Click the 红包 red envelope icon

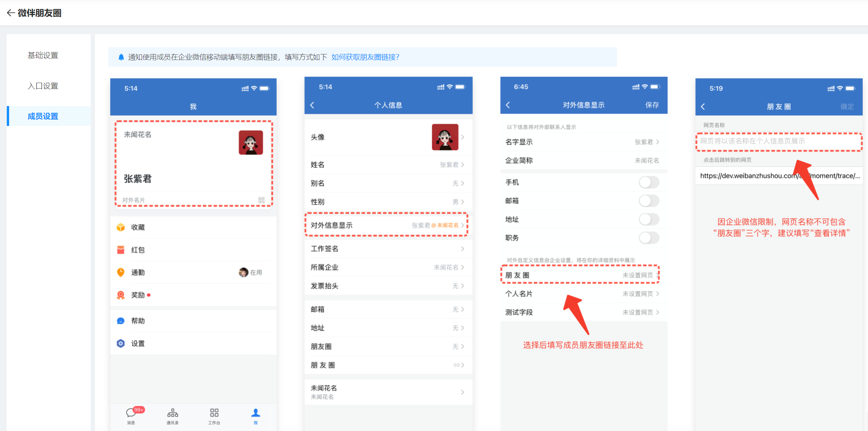pos(121,250)
